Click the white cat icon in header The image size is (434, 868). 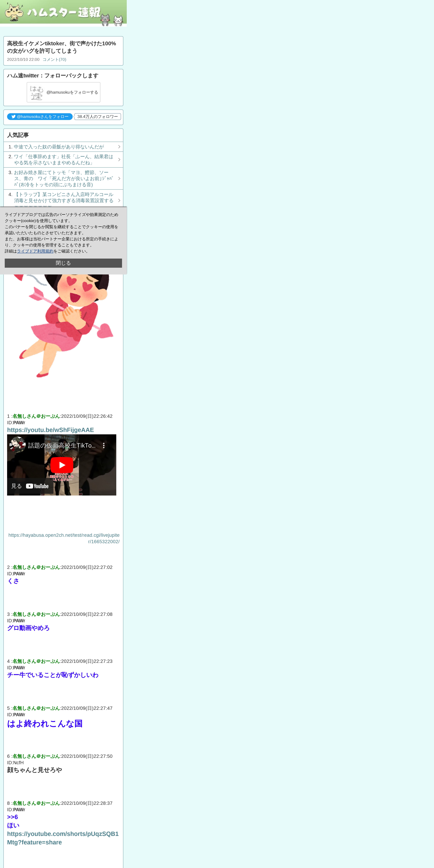118,21
